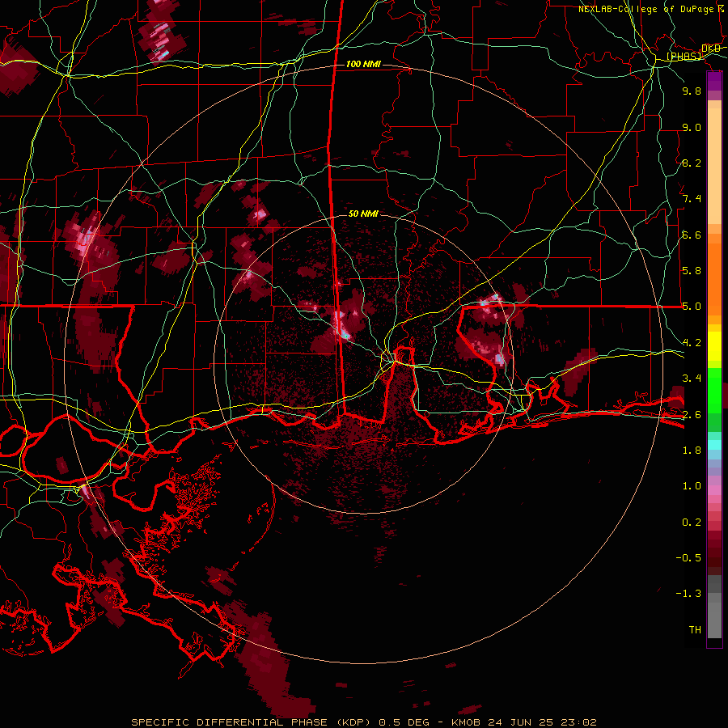728x728 pixels.
Task: Click the 'TH' threshold label on the scale
Action: [x=695, y=630]
